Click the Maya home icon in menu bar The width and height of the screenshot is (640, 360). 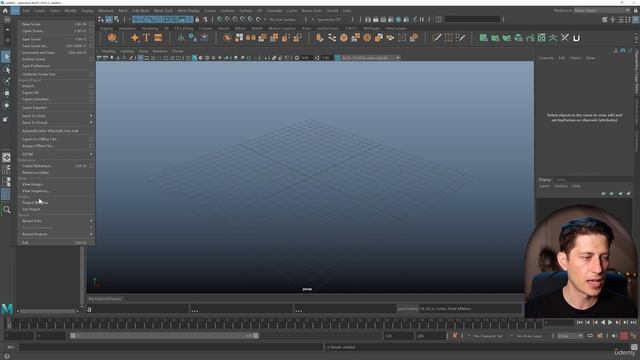5,11
